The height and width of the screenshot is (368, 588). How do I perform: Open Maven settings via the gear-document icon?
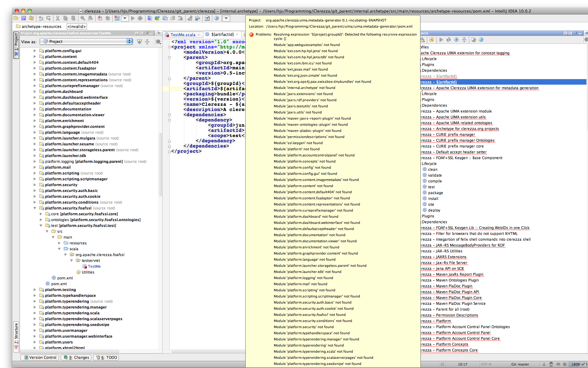(474, 40)
